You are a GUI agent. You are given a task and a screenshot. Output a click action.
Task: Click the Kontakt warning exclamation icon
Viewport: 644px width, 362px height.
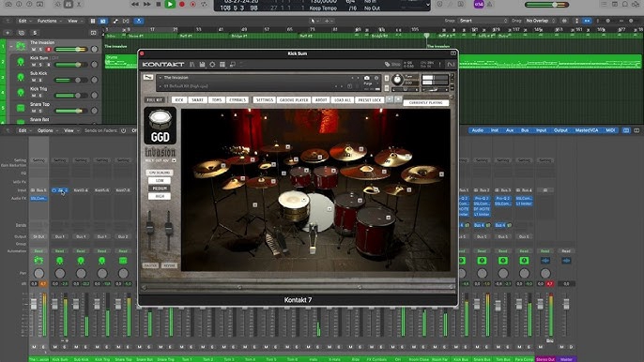point(439,65)
